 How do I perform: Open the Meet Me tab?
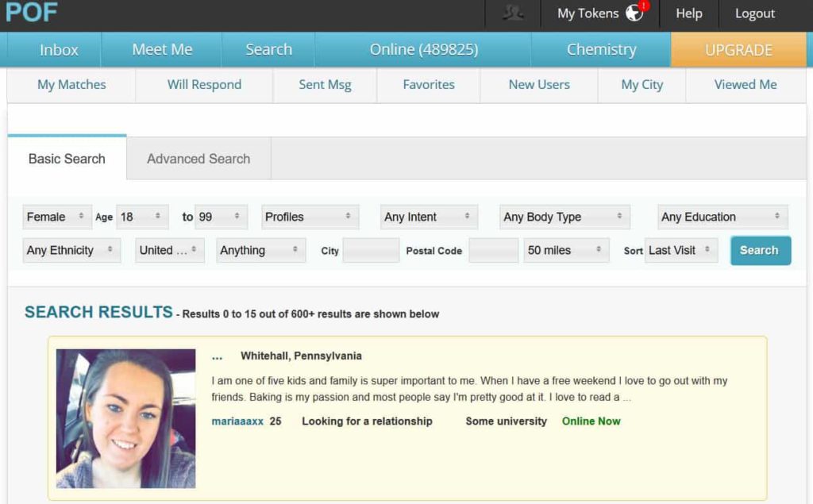[162, 50]
